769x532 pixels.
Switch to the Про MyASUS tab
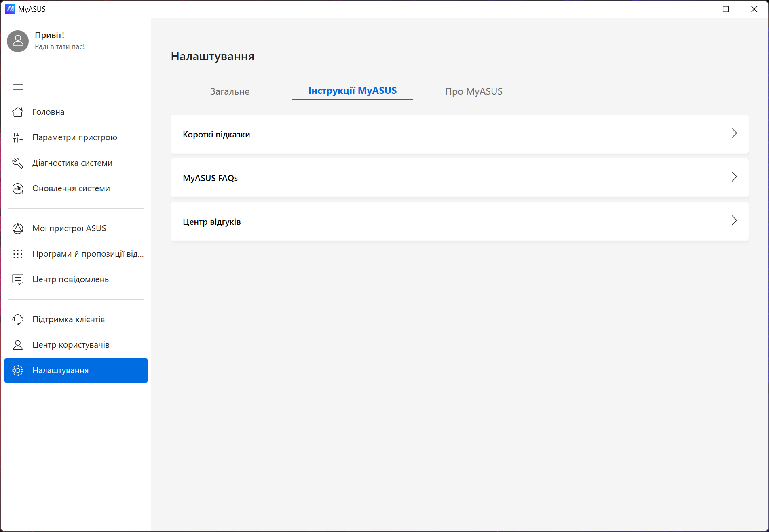473,91
